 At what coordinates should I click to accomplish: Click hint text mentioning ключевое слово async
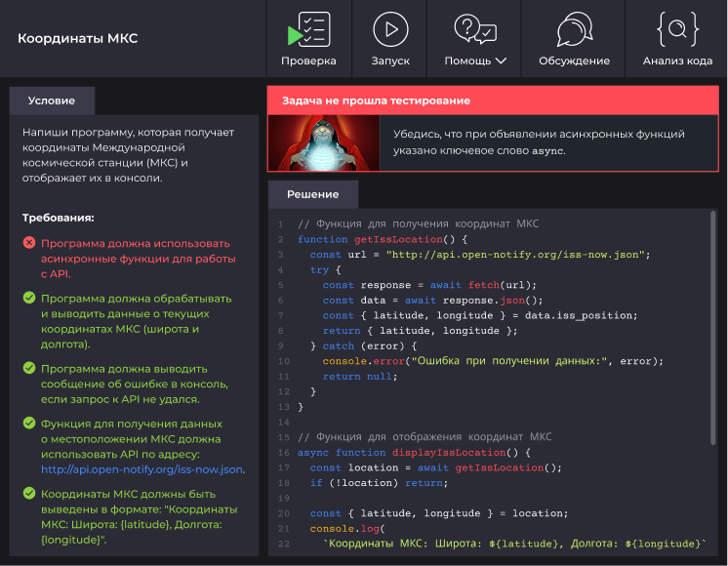click(539, 142)
